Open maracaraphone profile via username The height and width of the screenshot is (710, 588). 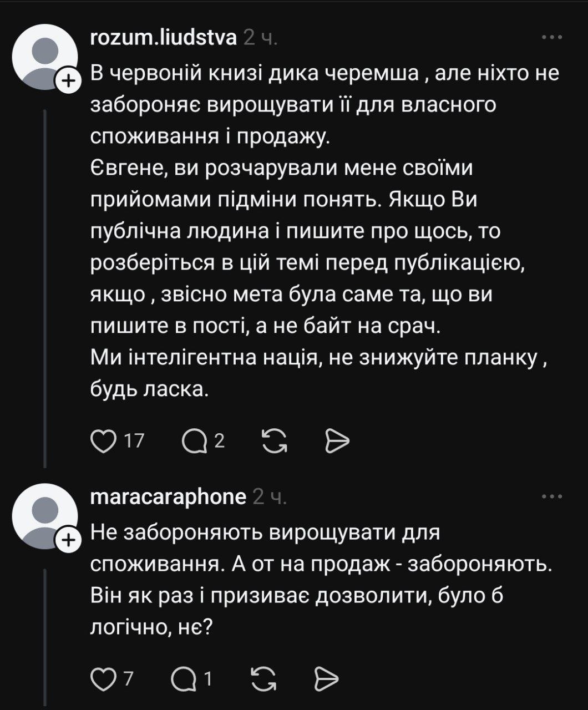[x=168, y=497]
